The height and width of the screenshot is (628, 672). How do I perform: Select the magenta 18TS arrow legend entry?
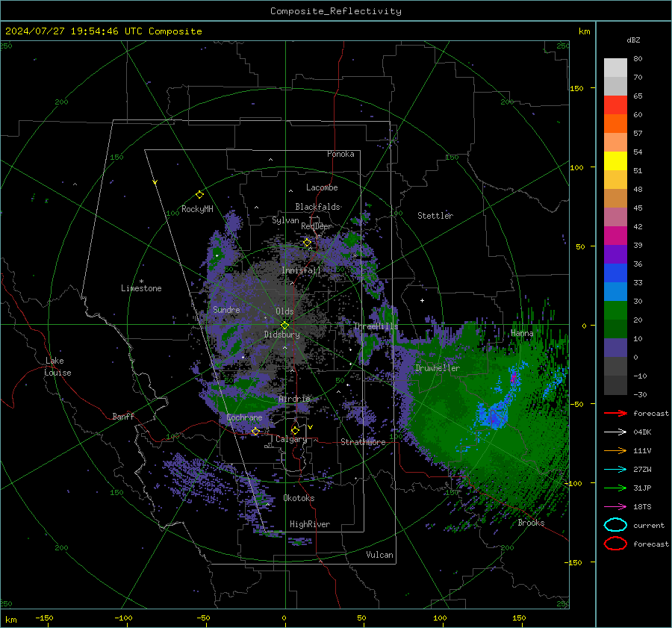pos(615,506)
